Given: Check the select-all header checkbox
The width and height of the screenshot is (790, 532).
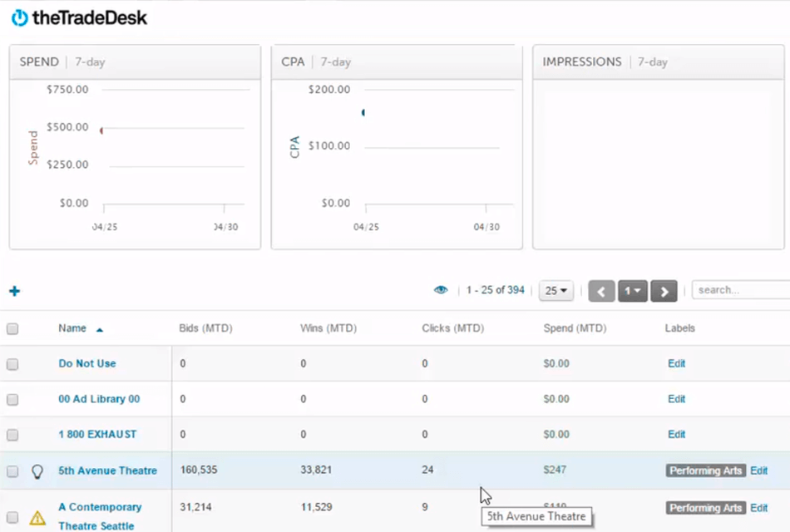Looking at the screenshot, I should coord(12,329).
